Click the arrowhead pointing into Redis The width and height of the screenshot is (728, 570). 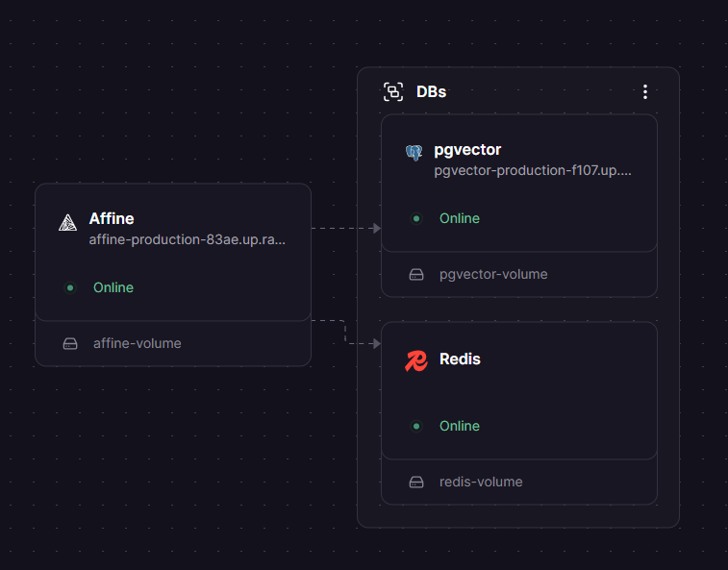coord(377,343)
